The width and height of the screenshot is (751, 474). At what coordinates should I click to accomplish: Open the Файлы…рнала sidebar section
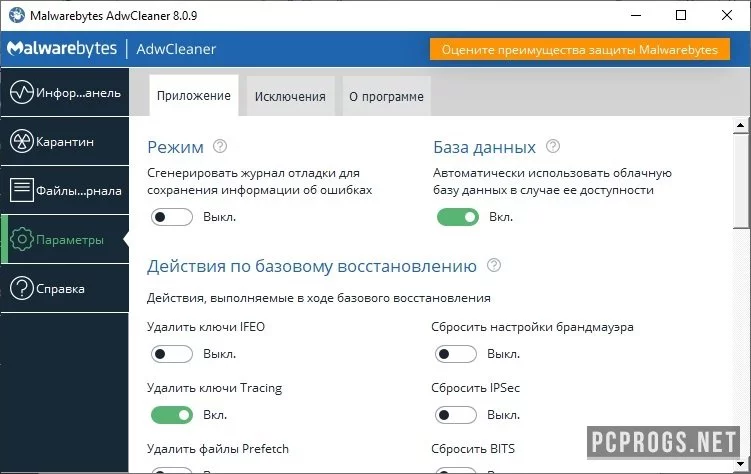tap(65, 190)
